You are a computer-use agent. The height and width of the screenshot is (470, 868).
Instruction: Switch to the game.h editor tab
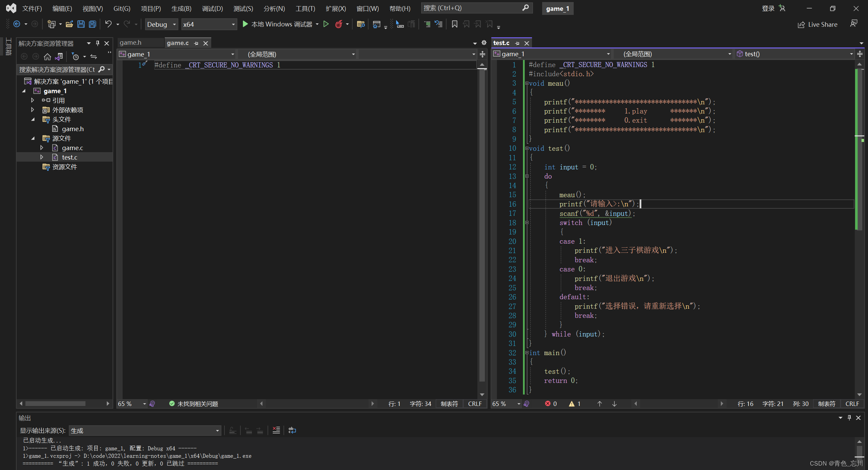coord(131,43)
